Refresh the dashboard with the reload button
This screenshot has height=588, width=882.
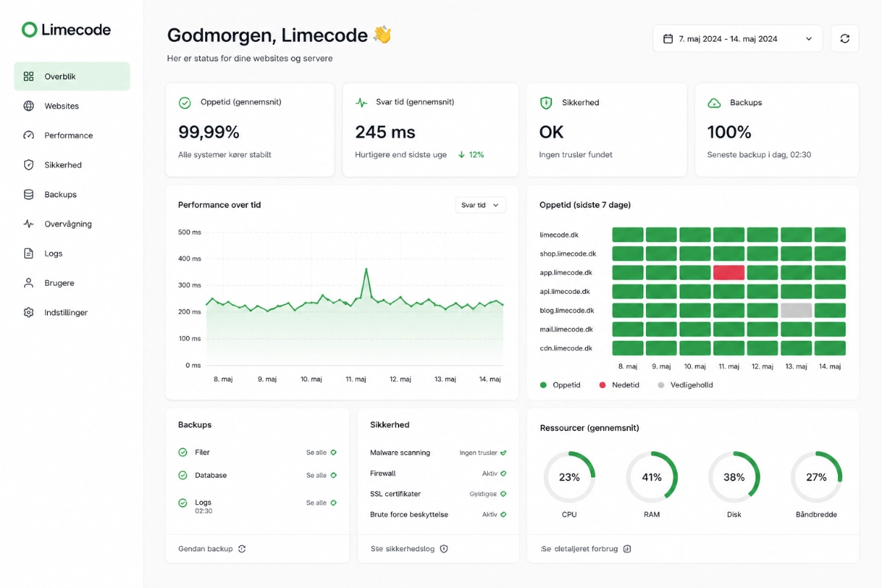click(x=845, y=38)
